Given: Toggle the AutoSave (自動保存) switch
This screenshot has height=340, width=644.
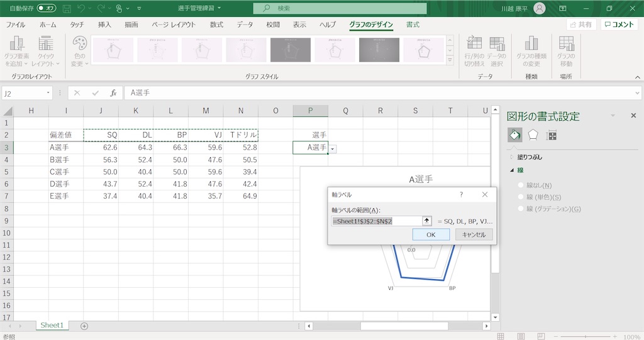Looking at the screenshot, I should pos(46,8).
